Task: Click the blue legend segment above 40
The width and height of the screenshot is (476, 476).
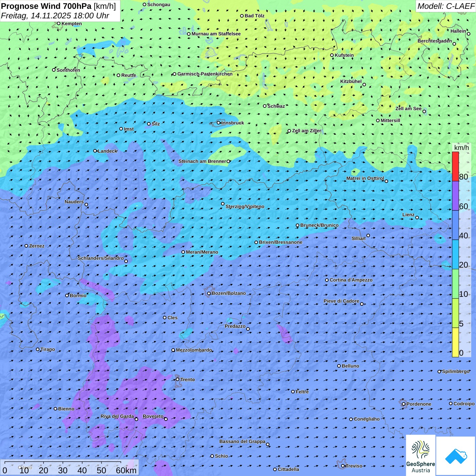Action: [455, 225]
